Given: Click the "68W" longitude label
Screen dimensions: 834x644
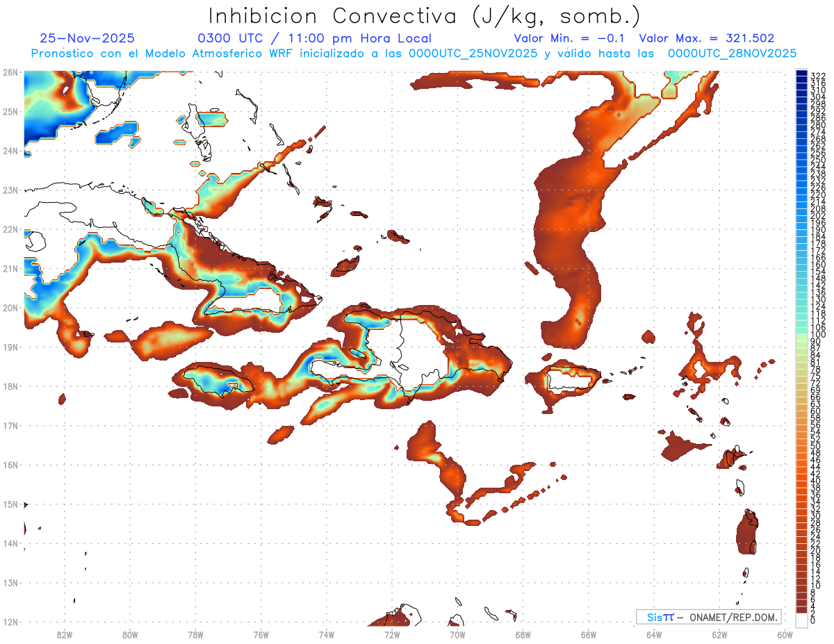Looking at the screenshot, I should [x=523, y=634].
